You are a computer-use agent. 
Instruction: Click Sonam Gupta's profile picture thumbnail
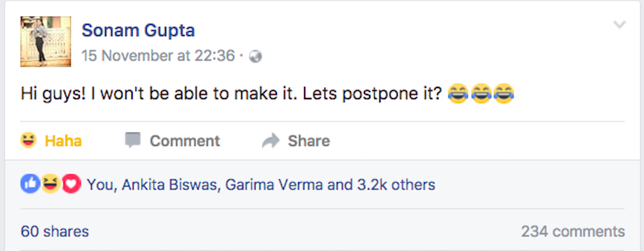[x=46, y=41]
